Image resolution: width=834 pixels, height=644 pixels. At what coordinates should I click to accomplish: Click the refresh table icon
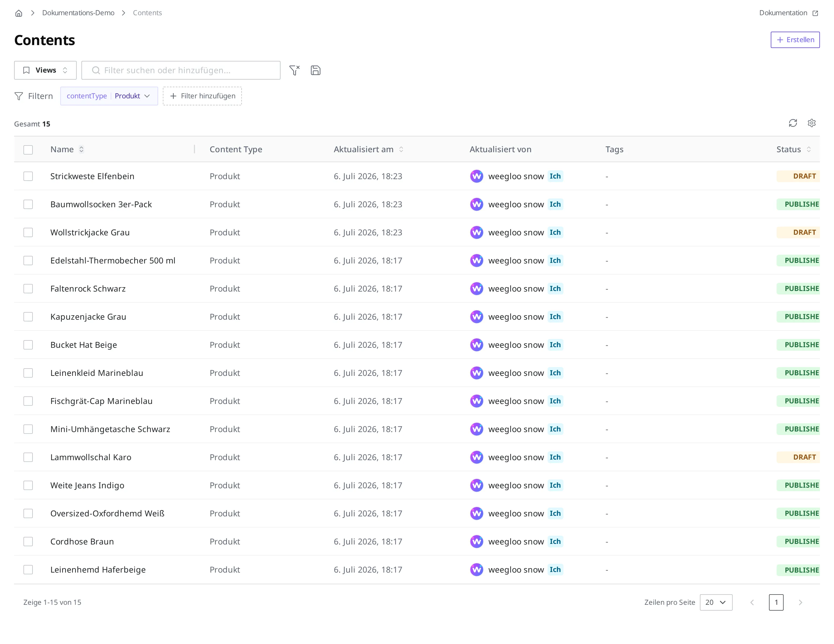793,123
